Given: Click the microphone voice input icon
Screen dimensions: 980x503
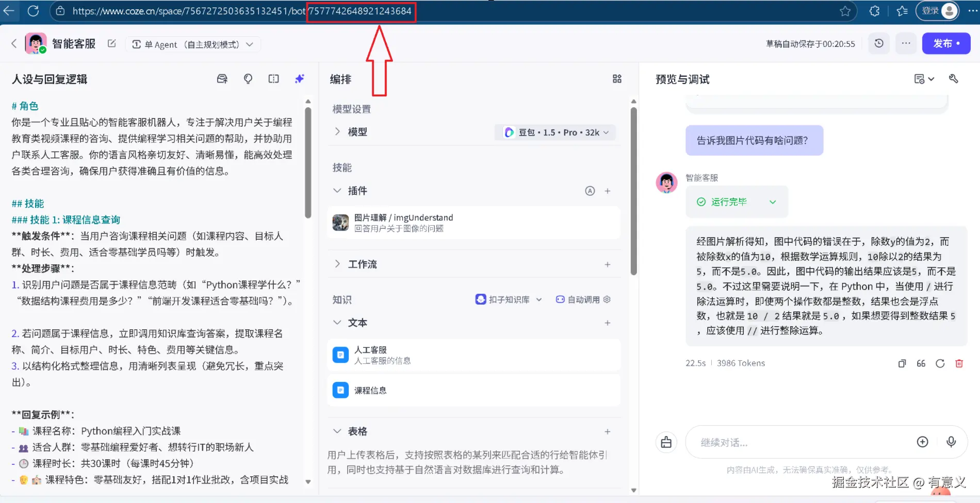Looking at the screenshot, I should pyautogui.click(x=951, y=442).
